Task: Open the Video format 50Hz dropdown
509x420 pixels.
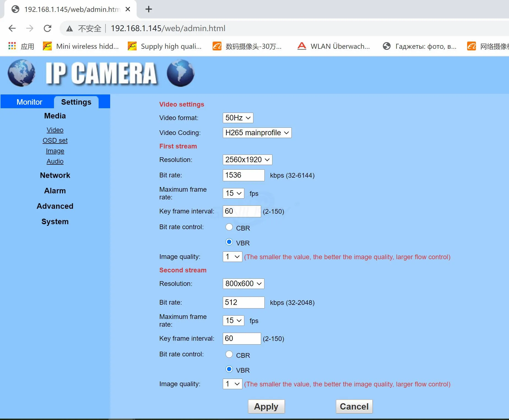Action: pyautogui.click(x=238, y=118)
